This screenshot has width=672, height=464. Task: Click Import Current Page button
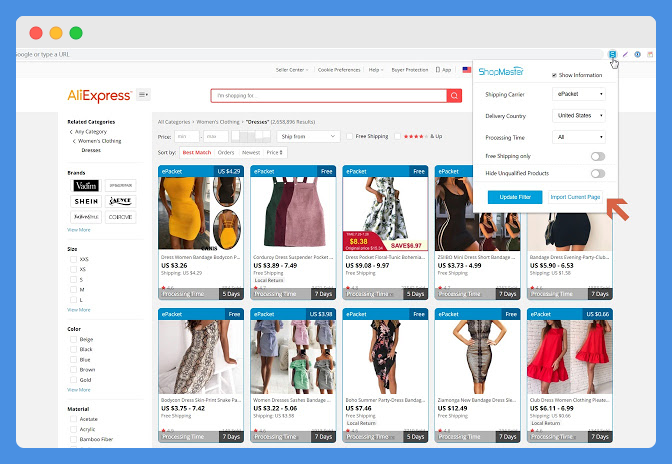point(576,197)
